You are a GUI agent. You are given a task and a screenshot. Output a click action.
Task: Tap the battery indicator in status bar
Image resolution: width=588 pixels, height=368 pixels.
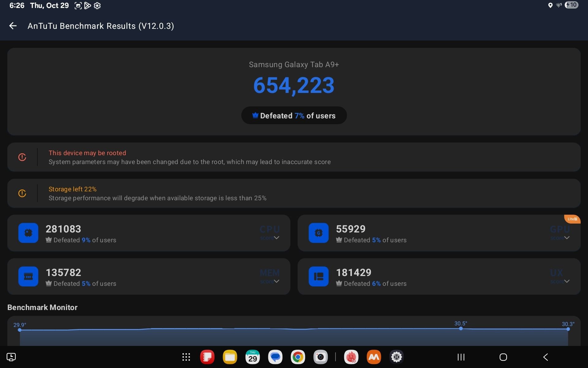pos(571,5)
